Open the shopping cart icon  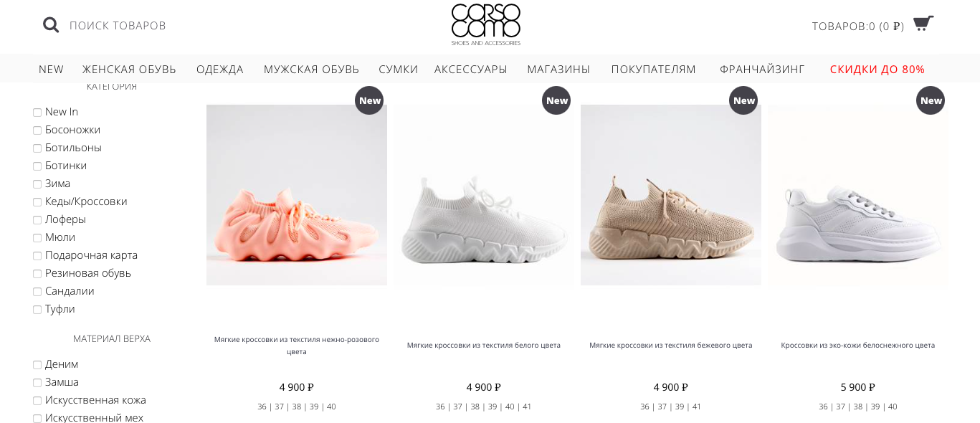pos(923,24)
